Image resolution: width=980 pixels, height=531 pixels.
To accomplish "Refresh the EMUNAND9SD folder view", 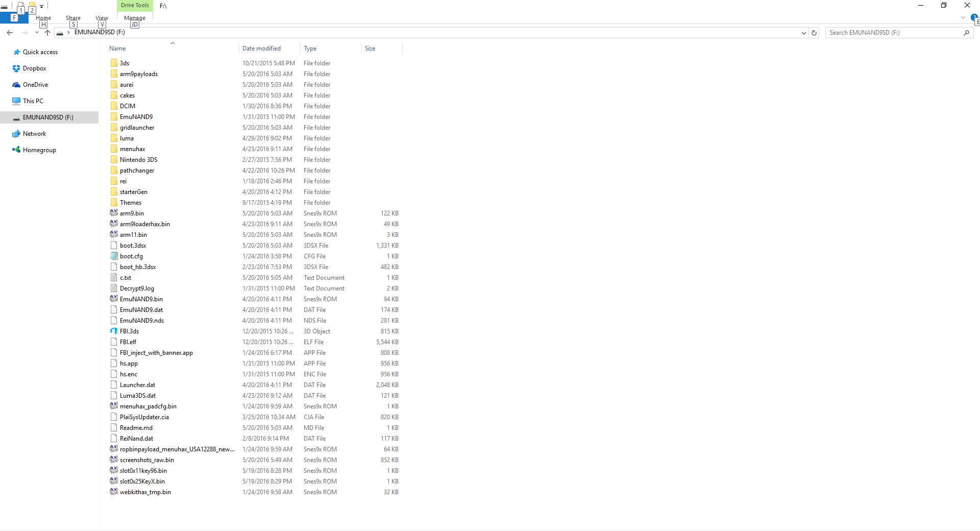I will click(814, 33).
